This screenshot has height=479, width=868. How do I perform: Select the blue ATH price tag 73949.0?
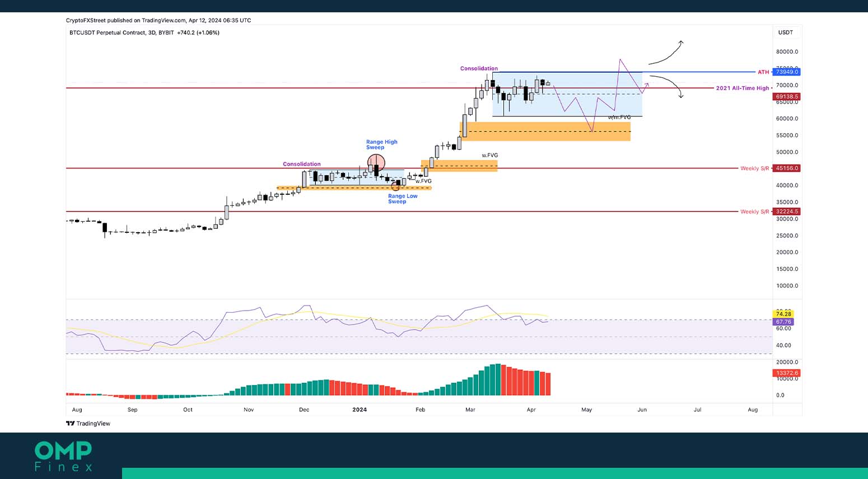point(787,72)
